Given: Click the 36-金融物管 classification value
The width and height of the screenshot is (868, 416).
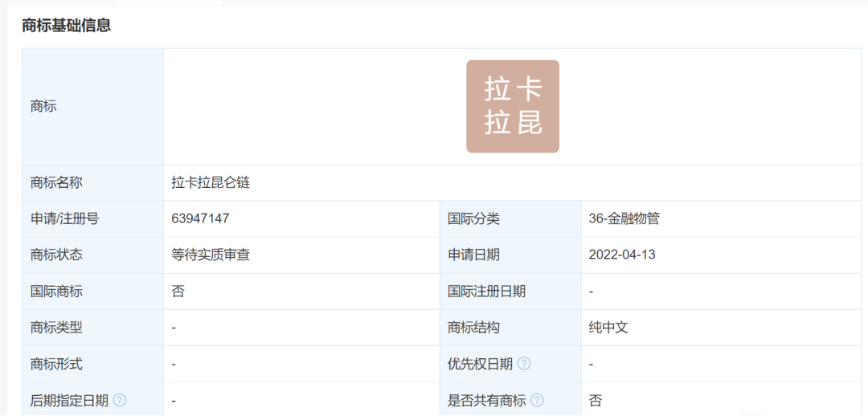Looking at the screenshot, I should tap(624, 218).
